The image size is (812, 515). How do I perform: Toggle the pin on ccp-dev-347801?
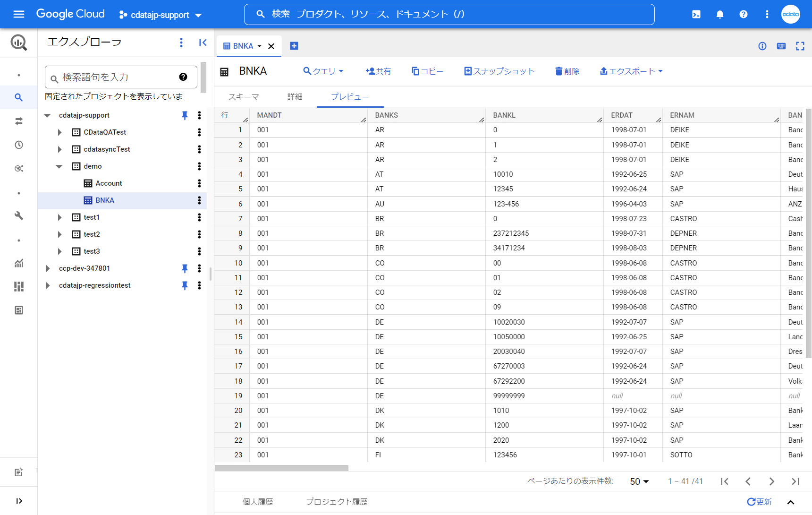tap(185, 268)
